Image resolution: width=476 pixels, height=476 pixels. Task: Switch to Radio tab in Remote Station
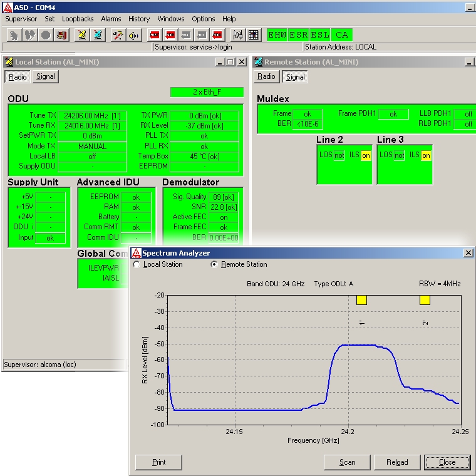(266, 76)
